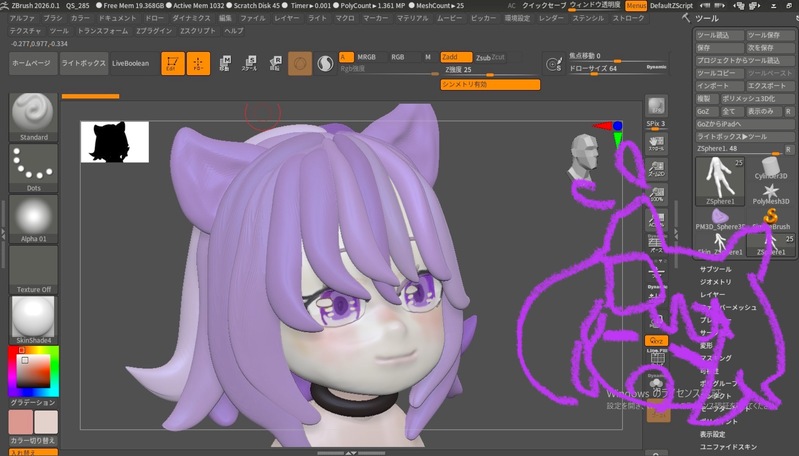Image resolution: width=799 pixels, height=456 pixels.
Task: Toggle the orange Menus button
Action: [636, 6]
